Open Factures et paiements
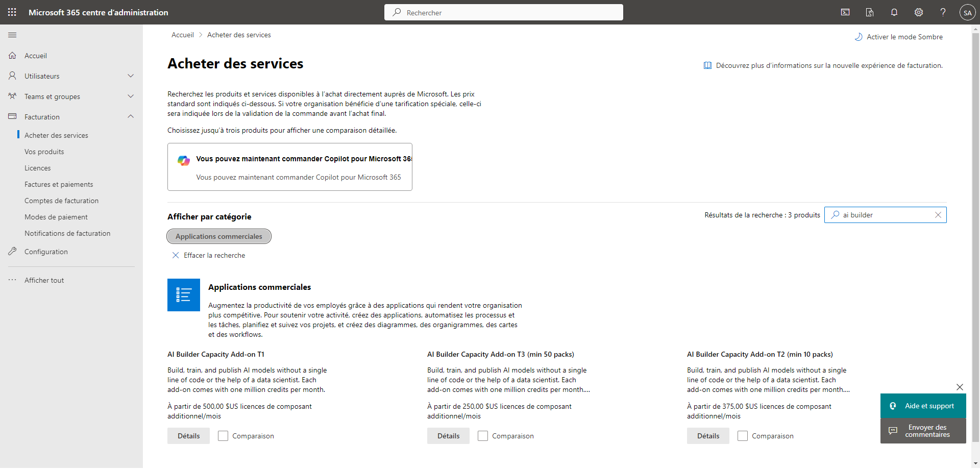 [x=59, y=184]
